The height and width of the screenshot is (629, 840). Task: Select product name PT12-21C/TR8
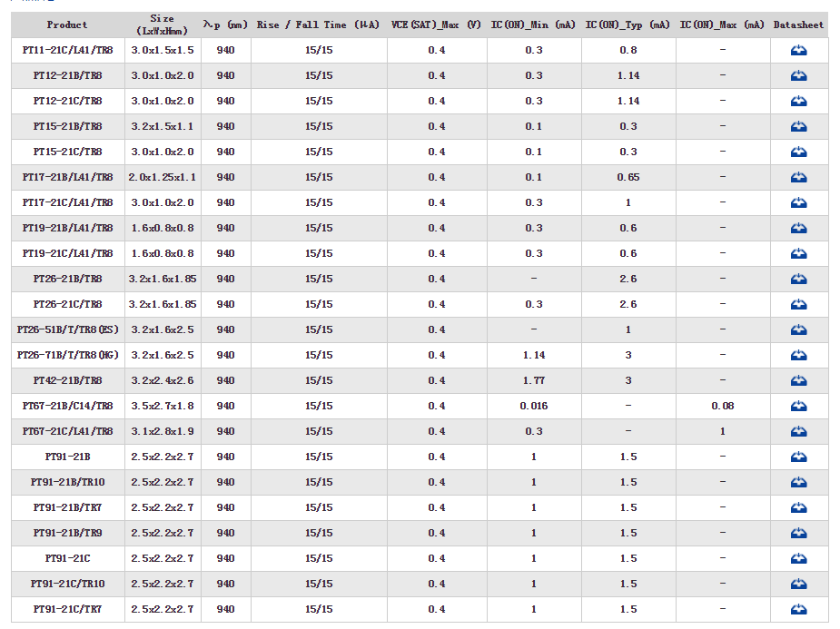67,101
